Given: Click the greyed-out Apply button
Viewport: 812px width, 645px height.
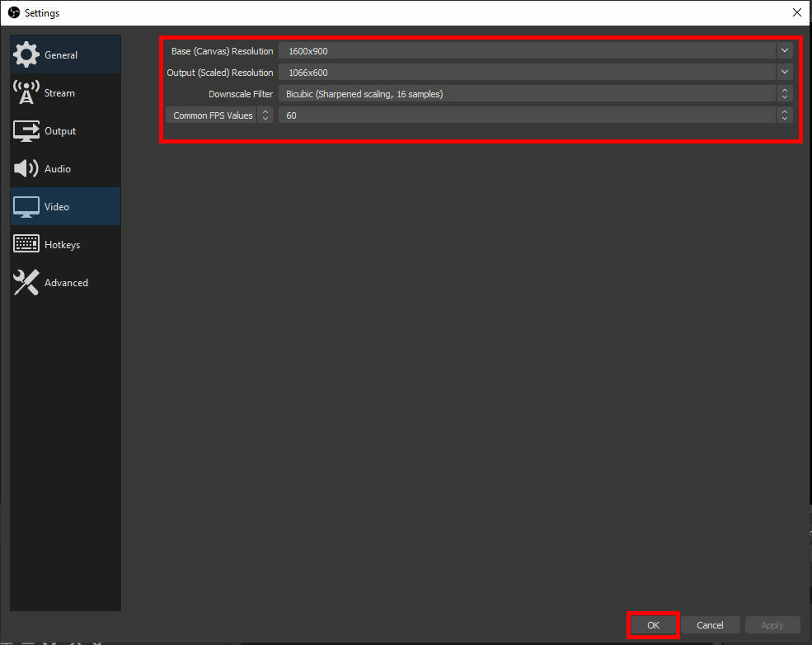Looking at the screenshot, I should click(772, 625).
